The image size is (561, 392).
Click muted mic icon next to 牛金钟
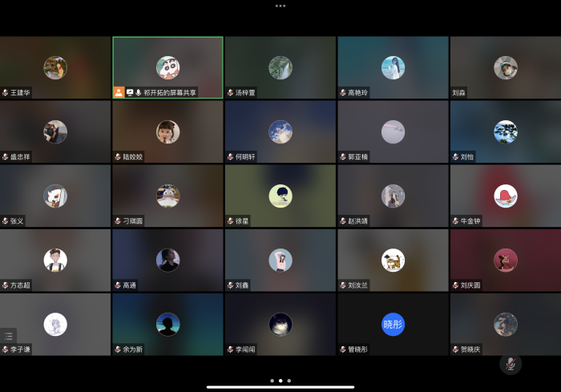coord(454,221)
